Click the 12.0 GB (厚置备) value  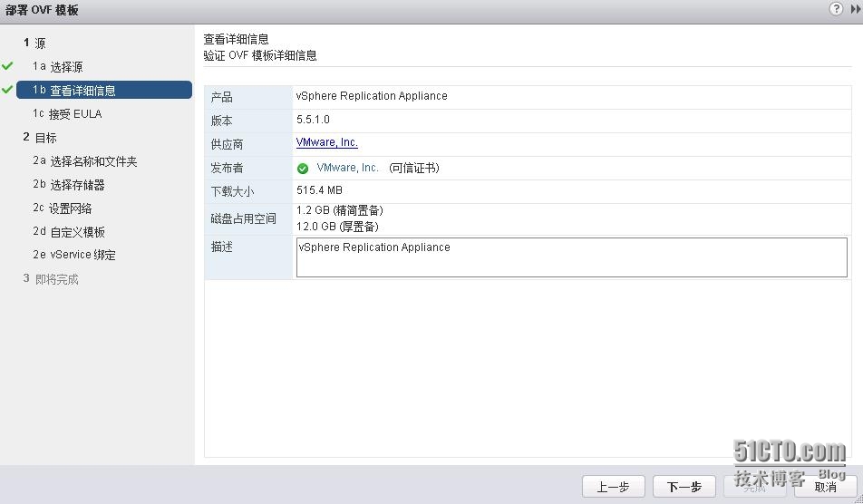(337, 227)
